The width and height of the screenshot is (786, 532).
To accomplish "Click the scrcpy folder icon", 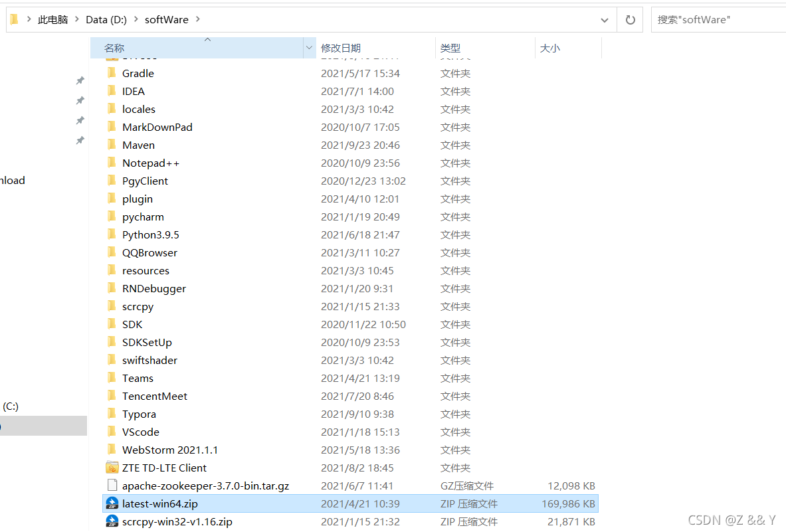I will [112, 307].
